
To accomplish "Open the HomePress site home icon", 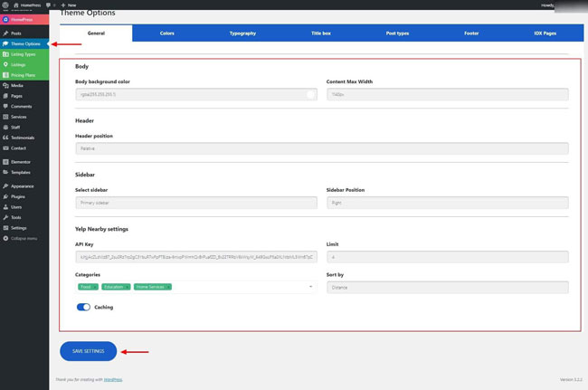I will click(x=16, y=5).
